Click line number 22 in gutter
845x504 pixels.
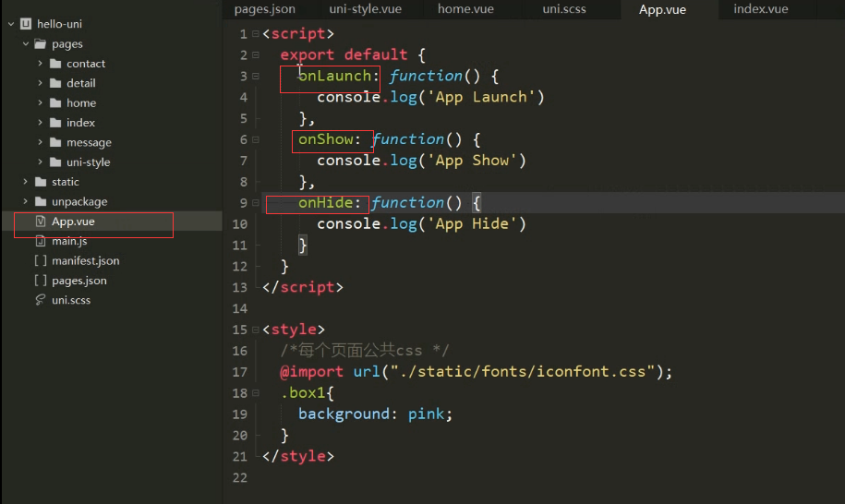tap(240, 477)
